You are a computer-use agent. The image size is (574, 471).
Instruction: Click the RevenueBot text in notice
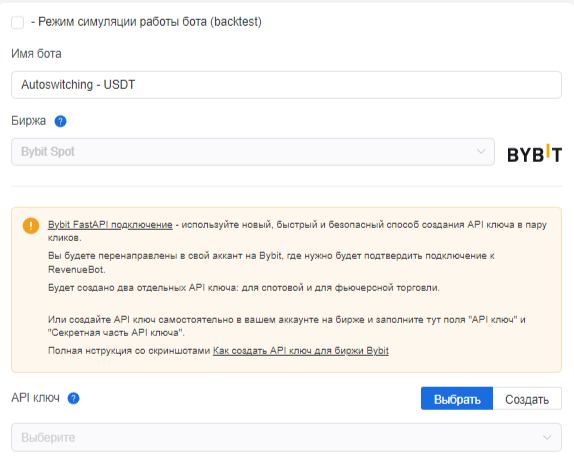coord(77,270)
